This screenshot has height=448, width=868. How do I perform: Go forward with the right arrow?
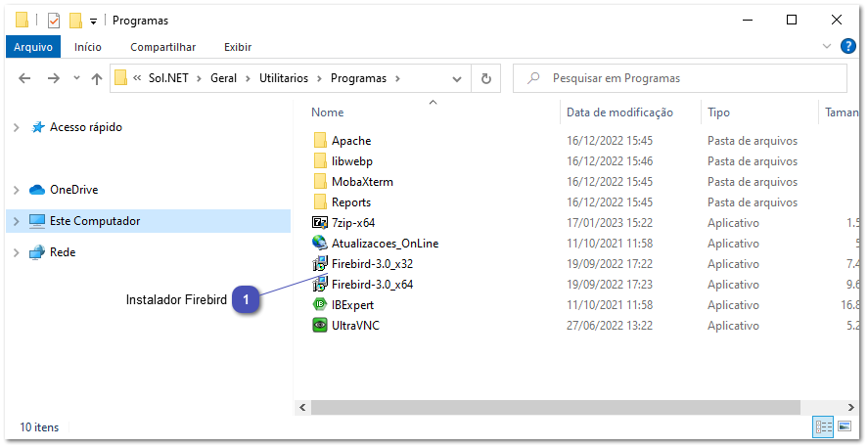(x=53, y=78)
